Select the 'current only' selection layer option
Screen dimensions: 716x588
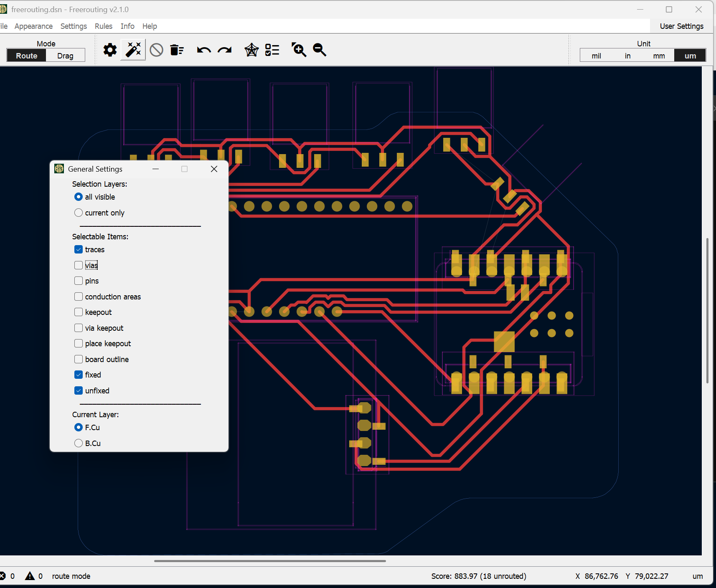click(79, 213)
